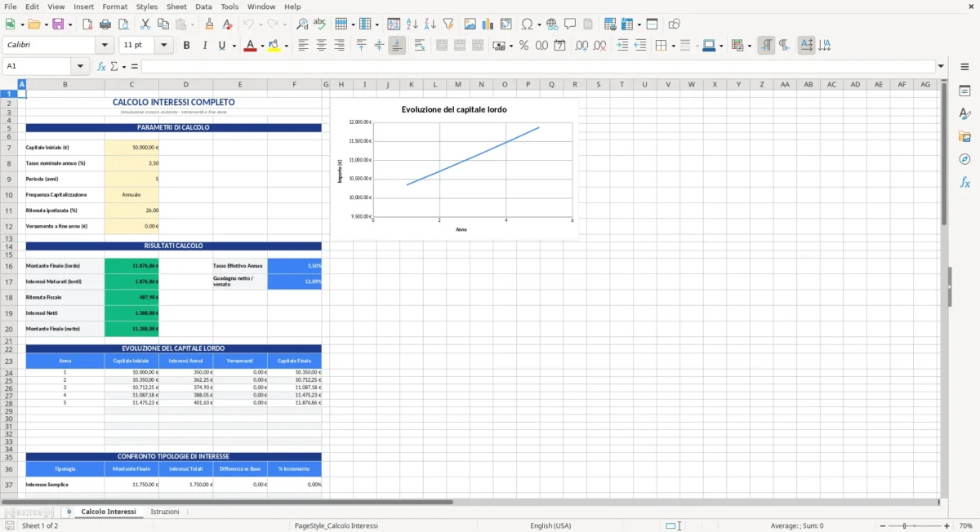
Task: Toggle Left-To-Right text direction
Action: pos(766,46)
